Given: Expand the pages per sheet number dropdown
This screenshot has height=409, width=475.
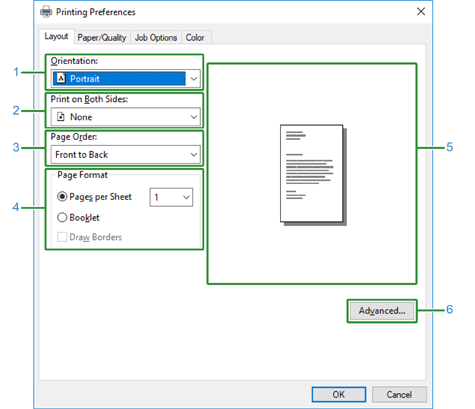Looking at the screenshot, I should (x=171, y=197).
